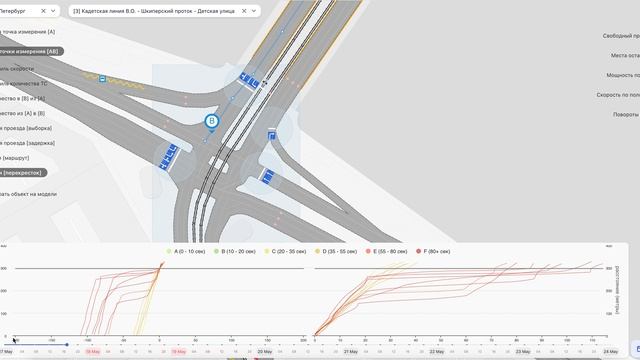Image resolution: width=640 pixels, height=360 pixels.
Task: Select 'проезда [выборка]' menu item
Action: [x=26, y=128]
